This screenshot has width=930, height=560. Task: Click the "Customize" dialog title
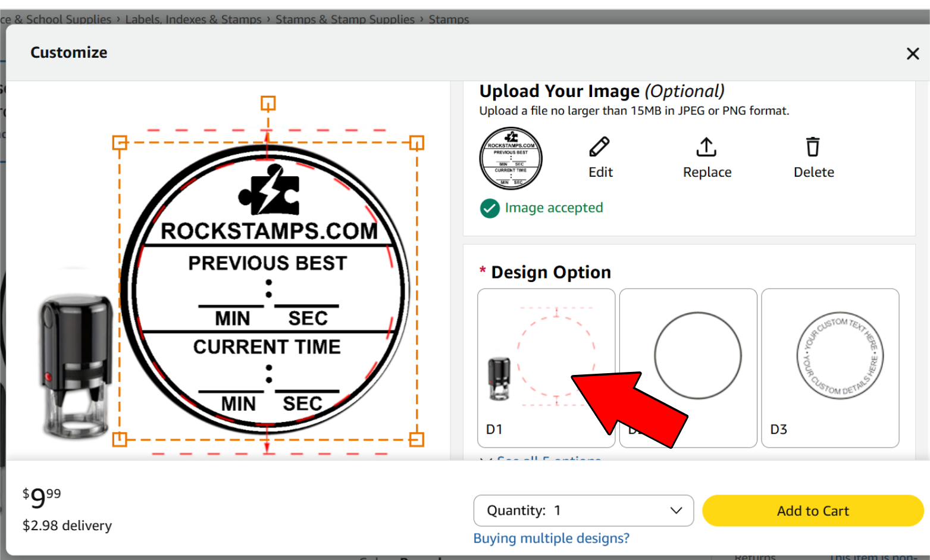69,52
